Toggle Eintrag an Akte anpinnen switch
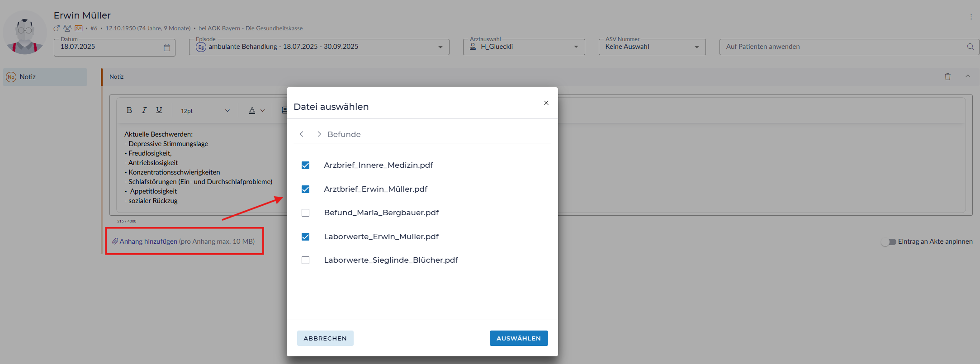980x364 pixels. click(x=889, y=242)
